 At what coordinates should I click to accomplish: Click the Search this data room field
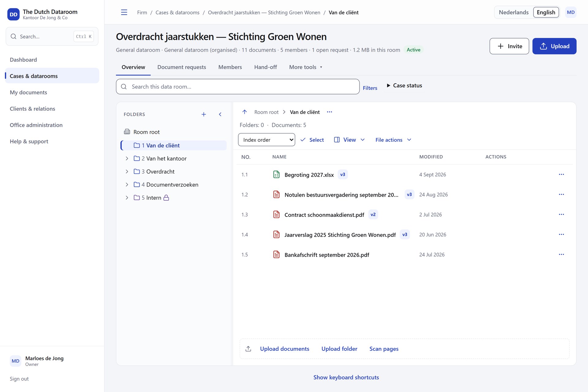pos(238,87)
